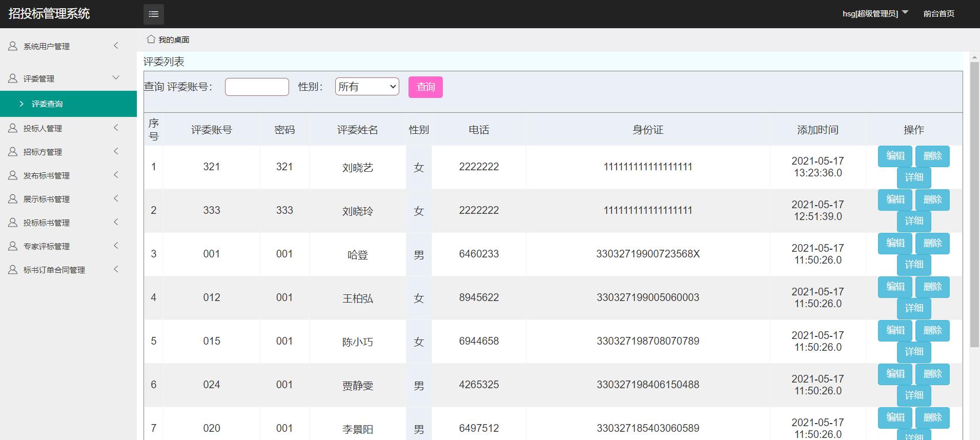Click user icon next to 评委管理

13,78
